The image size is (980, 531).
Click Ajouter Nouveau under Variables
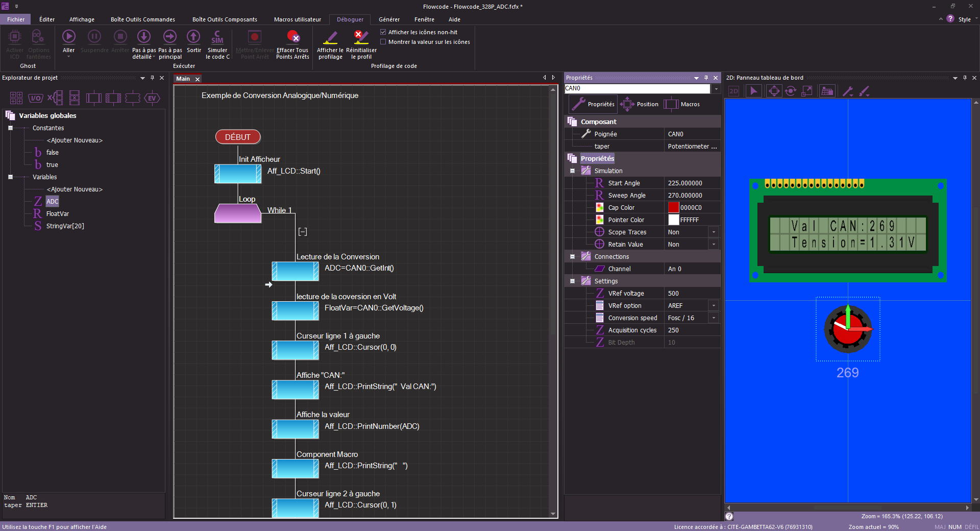(75, 189)
